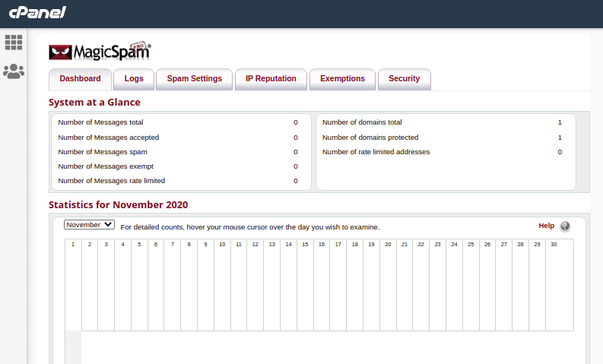Select the IP Reputation tab

point(271,79)
